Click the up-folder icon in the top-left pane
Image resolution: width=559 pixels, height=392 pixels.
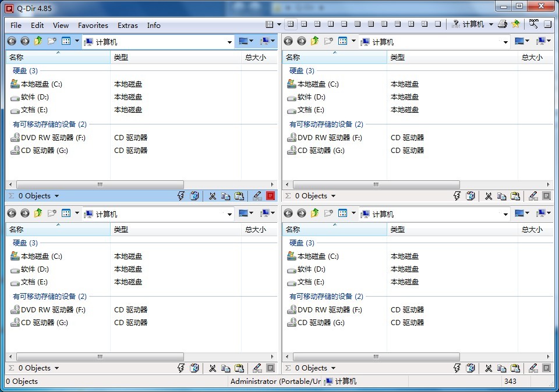click(38, 41)
